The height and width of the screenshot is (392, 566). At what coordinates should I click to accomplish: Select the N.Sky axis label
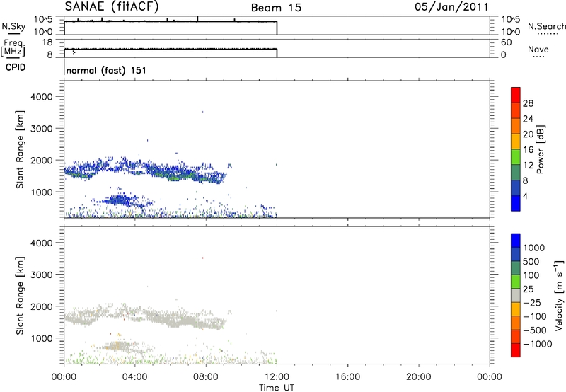[13, 26]
